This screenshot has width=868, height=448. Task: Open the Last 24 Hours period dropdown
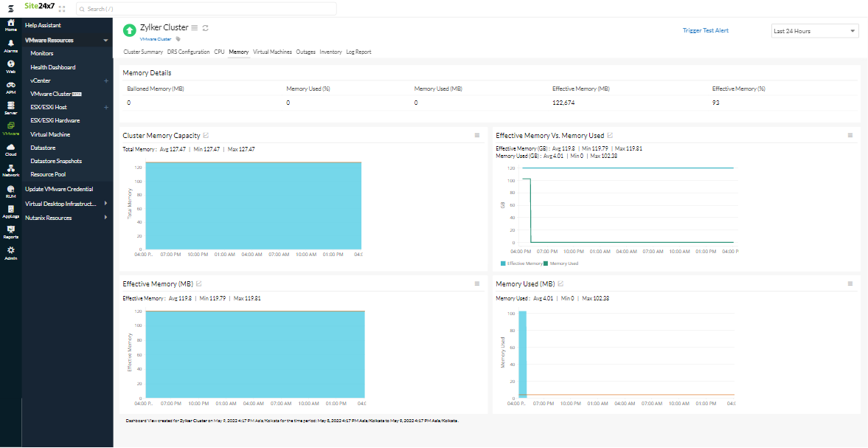pyautogui.click(x=815, y=31)
